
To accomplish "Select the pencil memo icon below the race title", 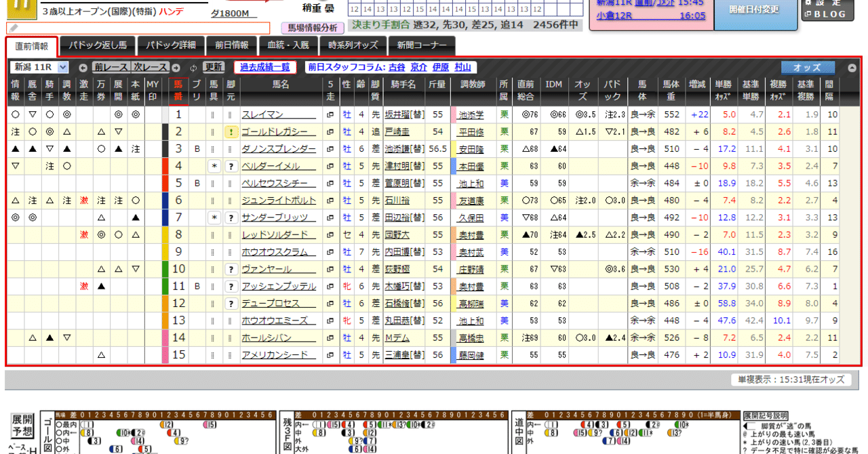I will pyautogui.click(x=12, y=29).
